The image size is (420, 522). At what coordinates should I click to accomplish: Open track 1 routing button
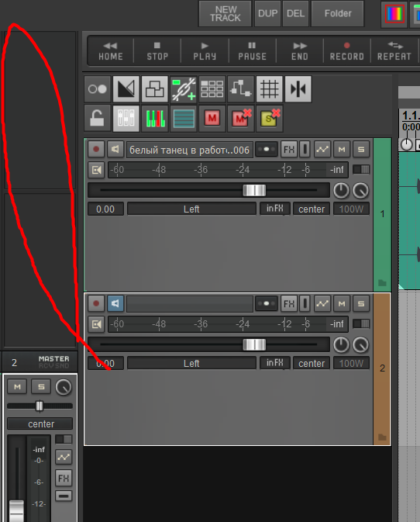click(267, 150)
